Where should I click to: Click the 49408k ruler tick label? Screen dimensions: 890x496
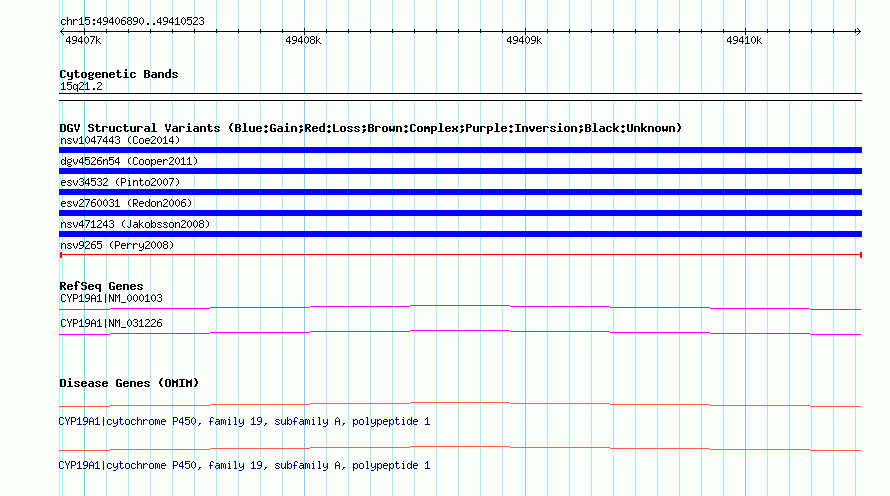point(303,40)
